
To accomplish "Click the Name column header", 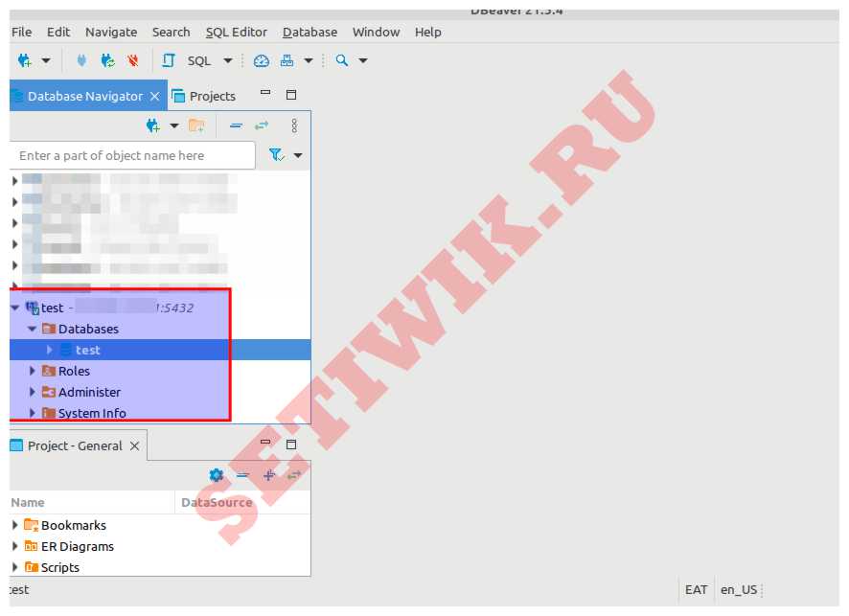I will pyautogui.click(x=93, y=502).
